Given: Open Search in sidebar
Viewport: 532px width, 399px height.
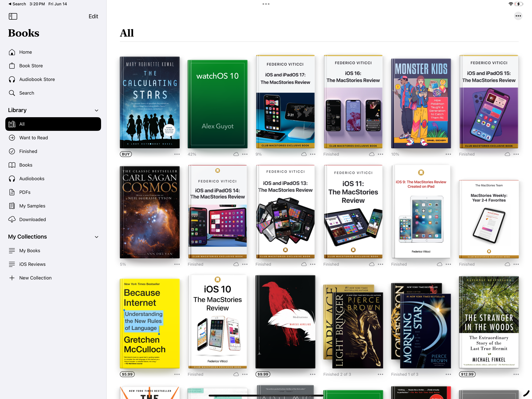Looking at the screenshot, I should click(x=53, y=93).
